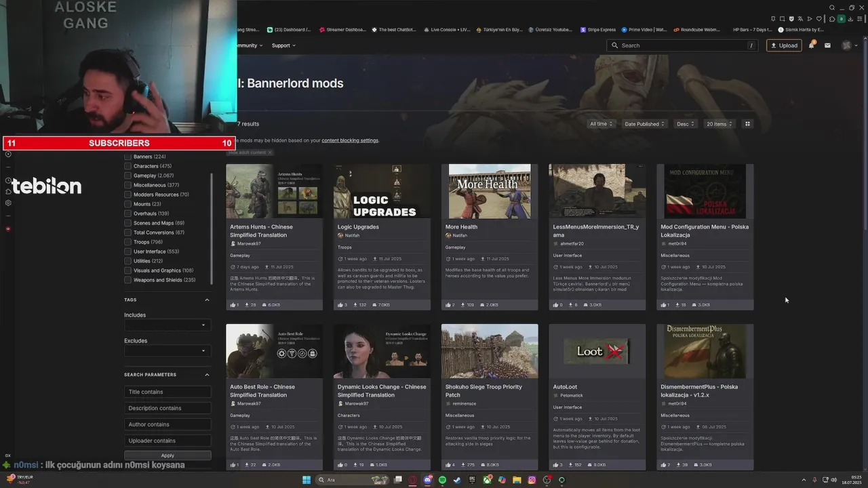Click the Title contains field
Screen dimensions: 868x488
tap(167, 392)
